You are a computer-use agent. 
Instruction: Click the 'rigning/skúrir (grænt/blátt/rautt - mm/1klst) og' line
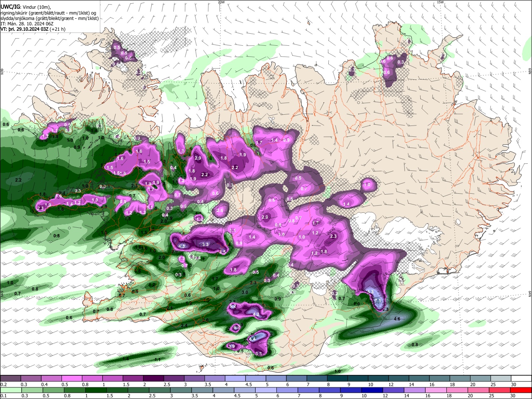pos(48,12)
